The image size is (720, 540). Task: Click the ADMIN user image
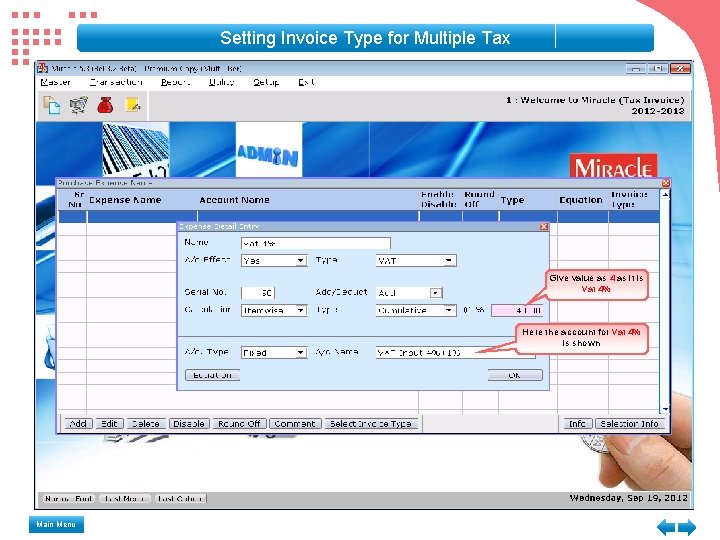point(269,150)
